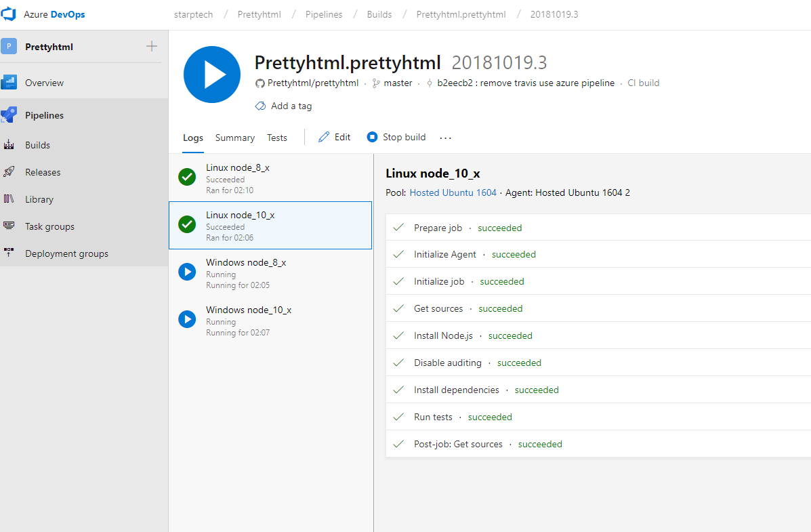Click the GitHub icon beside Prettyhtml/prettyhtml
This screenshot has width=811, height=532.
pyautogui.click(x=260, y=83)
